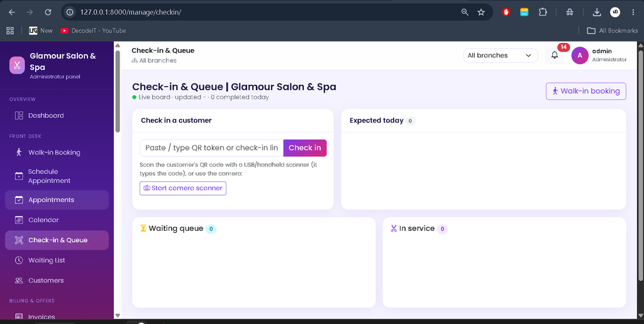Expand the All branches dropdown
Image resolution: width=644 pixels, height=324 pixels.
tap(501, 55)
